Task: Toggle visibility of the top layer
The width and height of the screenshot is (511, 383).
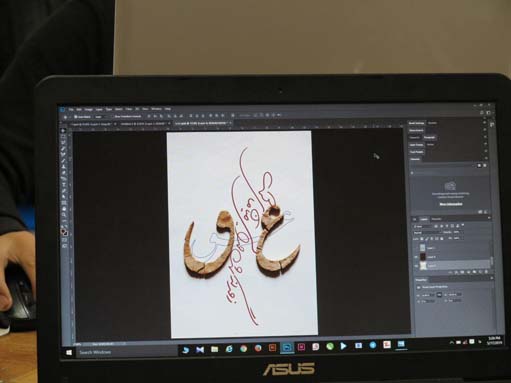Action: pos(416,248)
